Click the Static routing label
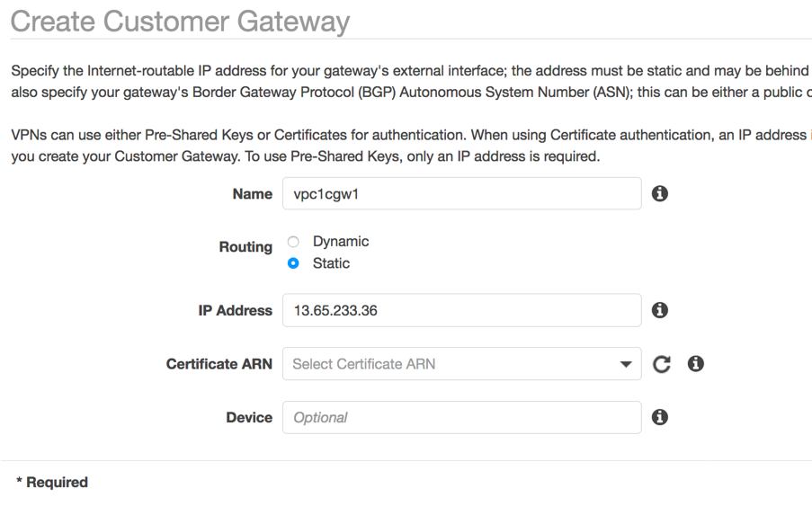This screenshot has height=515, width=812. tap(331, 263)
